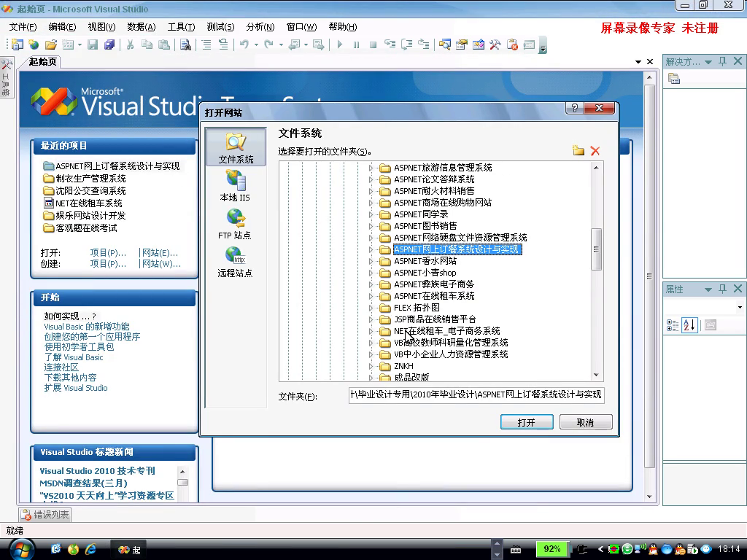Viewport: 747px width, 560px height.
Task: Click the Copy toolbar icon
Action: (147, 44)
